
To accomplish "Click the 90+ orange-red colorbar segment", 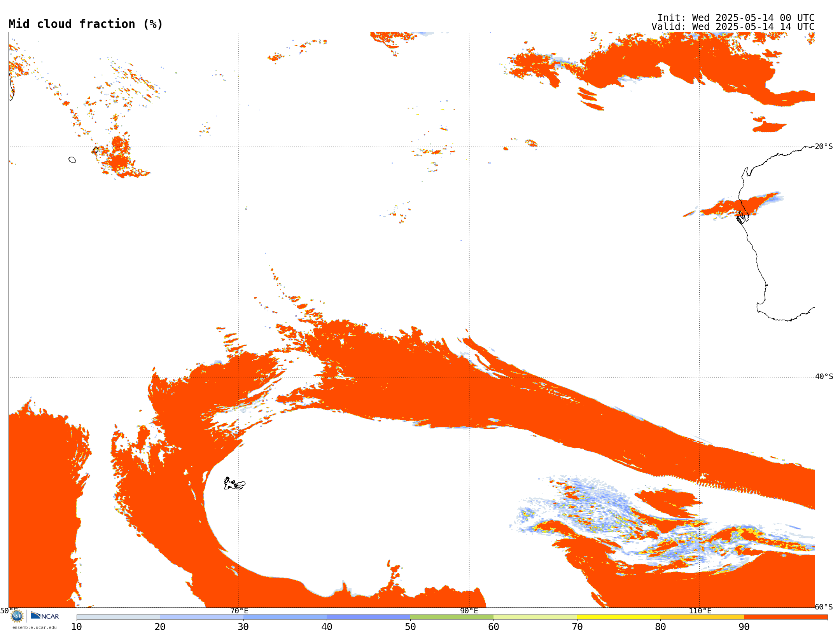I will tap(786, 617).
